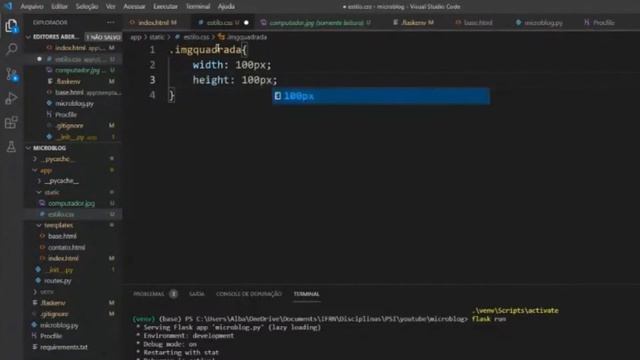Open computador.jpg in the static folder tree
This screenshot has height=360, width=640.
click(x=71, y=203)
